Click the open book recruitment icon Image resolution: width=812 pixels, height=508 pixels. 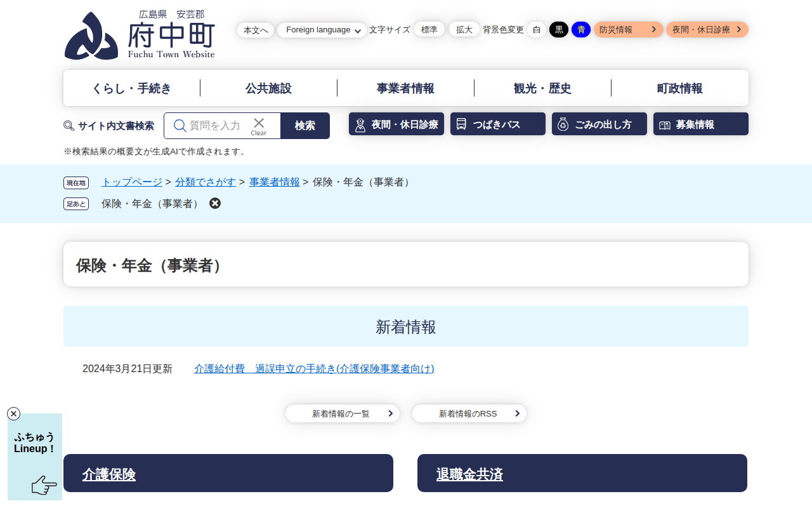click(x=664, y=124)
